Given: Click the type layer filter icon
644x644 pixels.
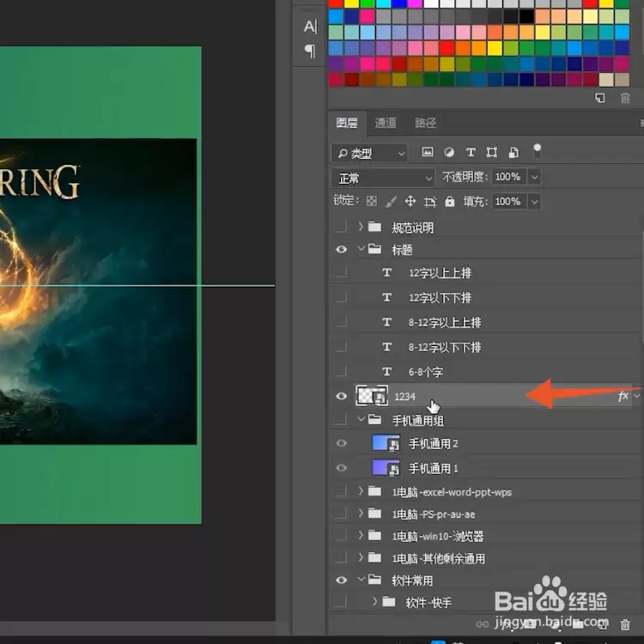Looking at the screenshot, I should click(x=471, y=152).
